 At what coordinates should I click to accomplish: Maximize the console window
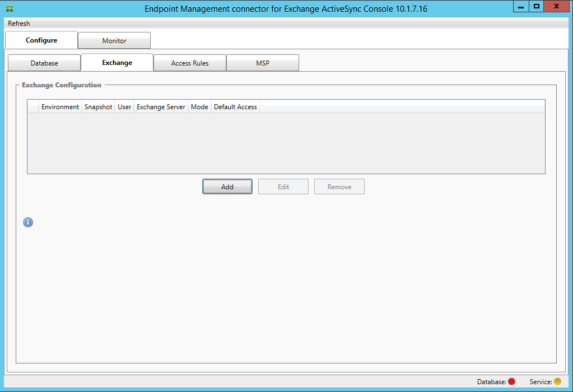pos(537,7)
